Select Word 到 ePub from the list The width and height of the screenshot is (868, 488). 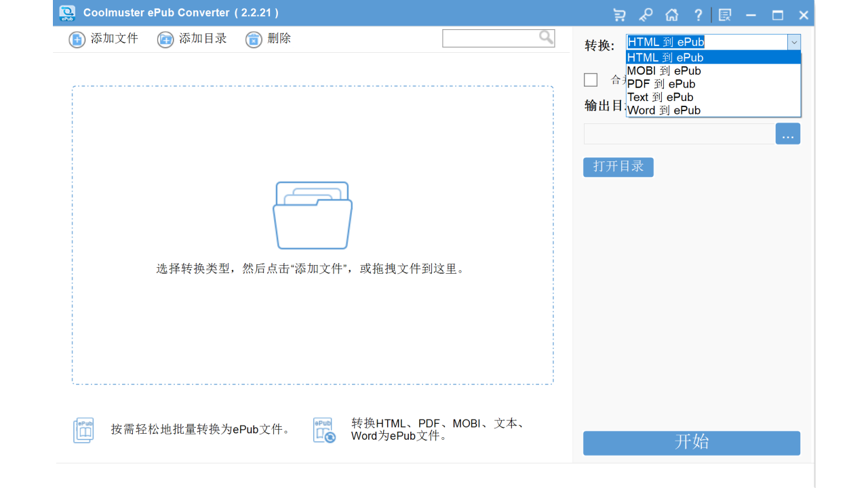point(663,110)
